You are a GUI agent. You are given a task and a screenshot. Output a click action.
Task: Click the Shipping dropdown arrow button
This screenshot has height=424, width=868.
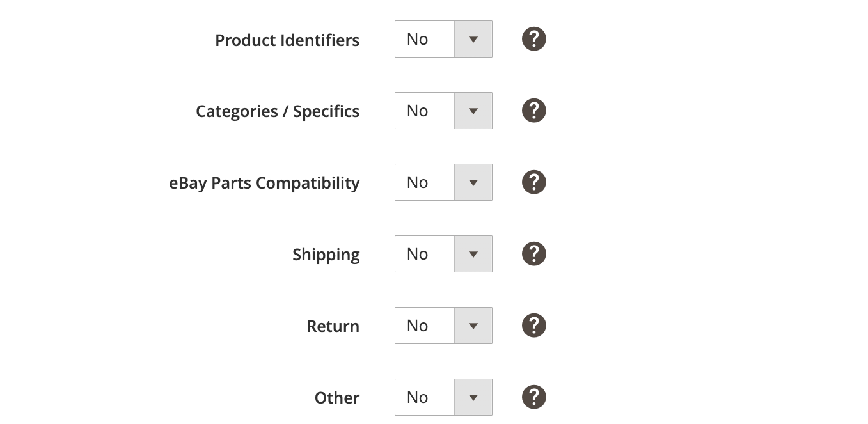click(x=473, y=254)
